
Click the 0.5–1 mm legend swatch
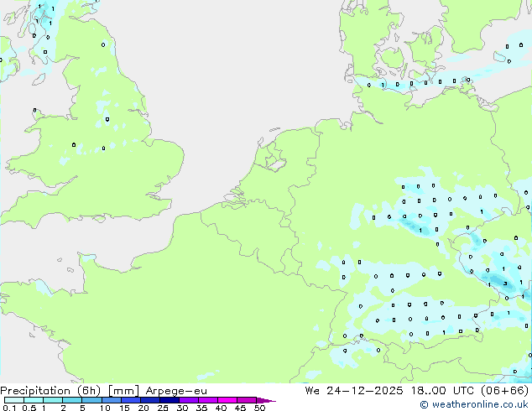34,400
